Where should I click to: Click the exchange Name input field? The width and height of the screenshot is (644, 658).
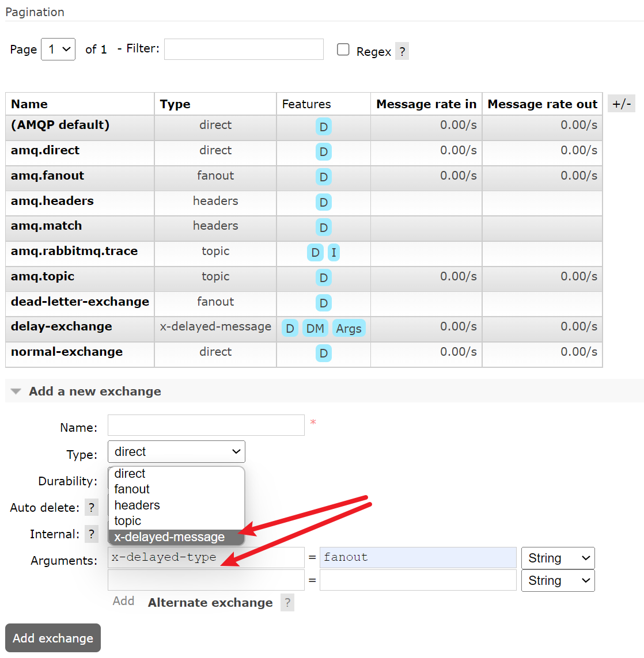[x=206, y=425]
